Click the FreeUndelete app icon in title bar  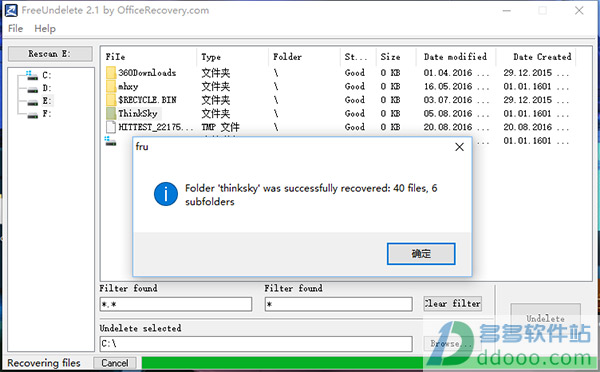click(11, 10)
